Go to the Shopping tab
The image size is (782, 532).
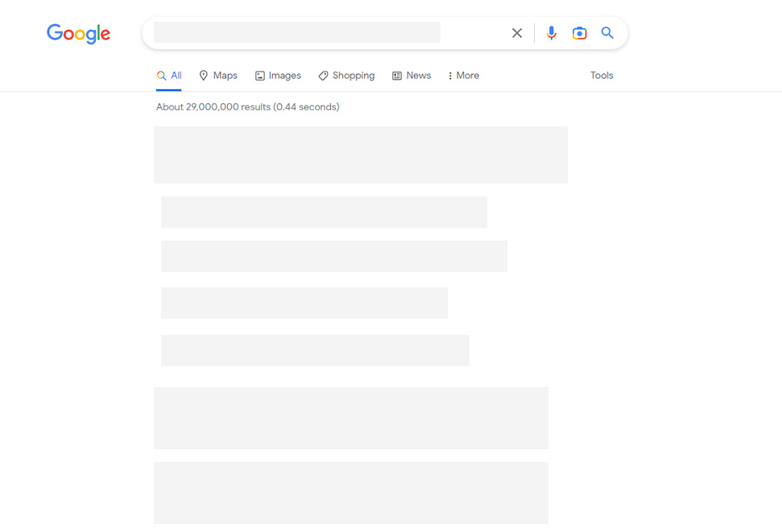click(x=346, y=76)
